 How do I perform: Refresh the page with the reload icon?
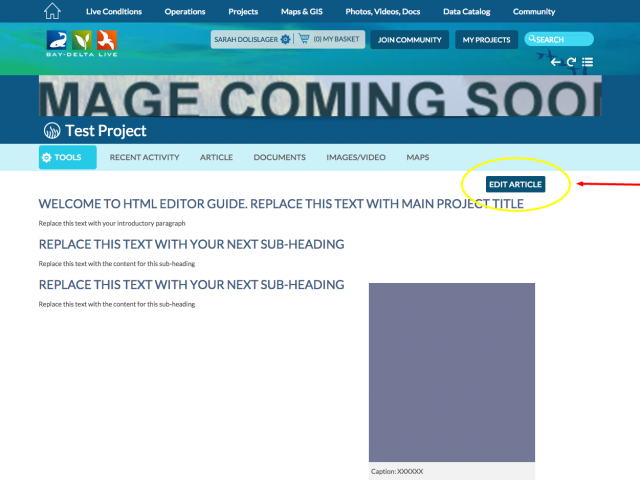click(x=571, y=62)
